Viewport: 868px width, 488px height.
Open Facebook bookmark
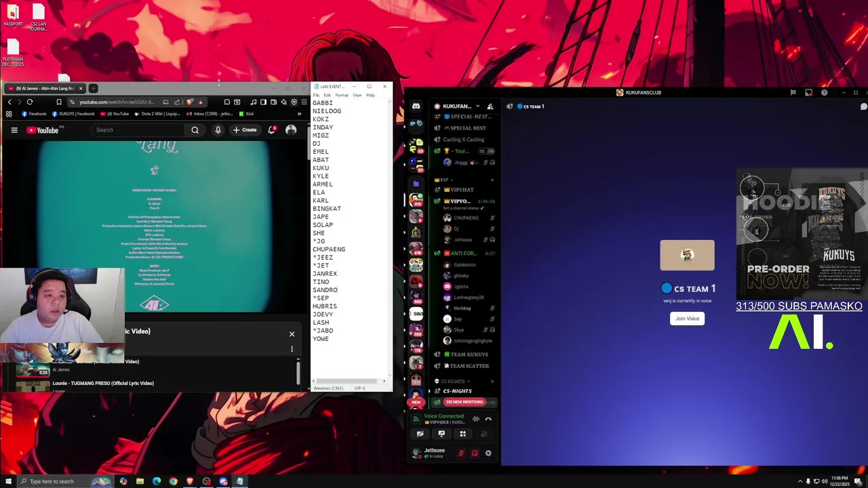[34, 114]
